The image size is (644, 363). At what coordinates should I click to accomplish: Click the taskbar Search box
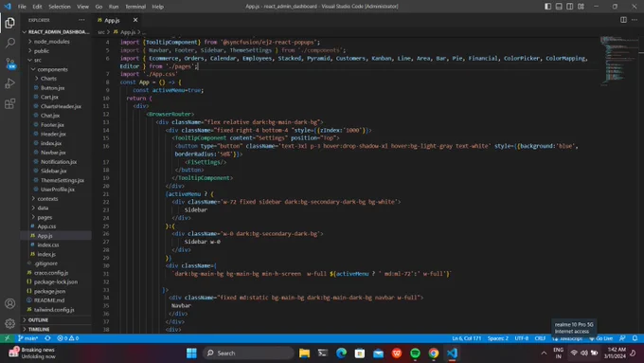point(248,354)
